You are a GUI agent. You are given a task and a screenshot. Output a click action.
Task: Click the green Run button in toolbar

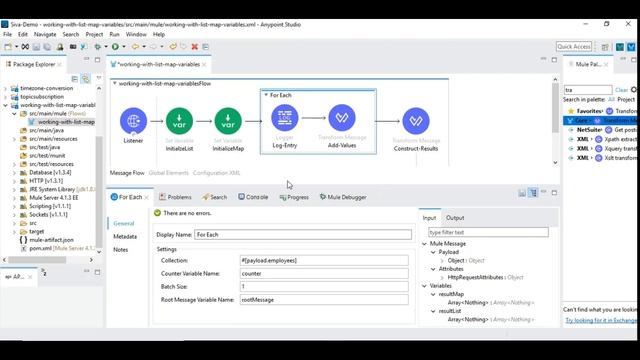click(116, 47)
